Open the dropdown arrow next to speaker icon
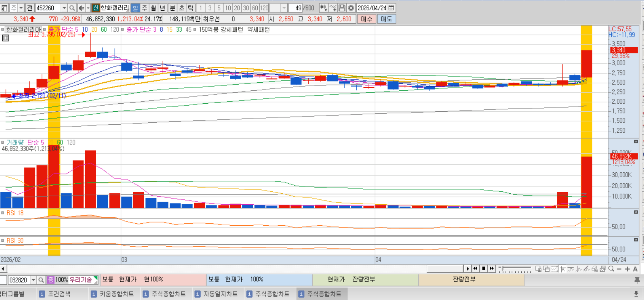This screenshot has height=300, width=644. [88, 8]
